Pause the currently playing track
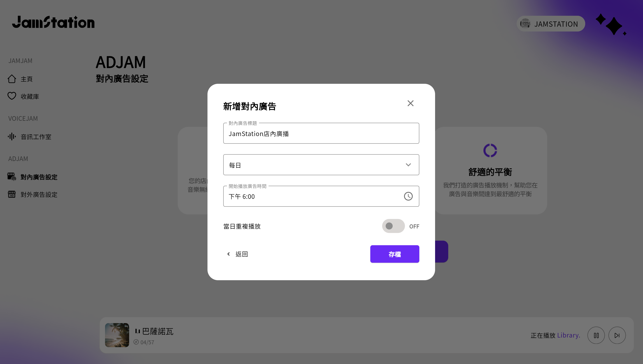643x364 pixels. point(596,335)
